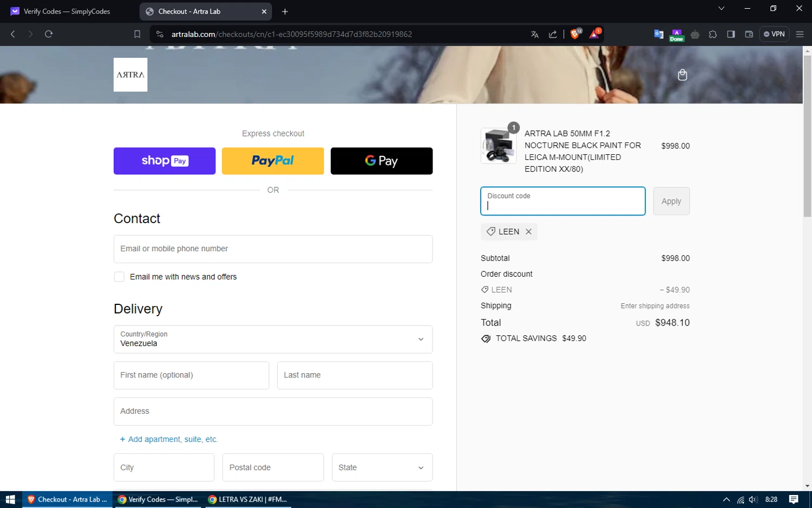Switch to LETRA VS ZAKI taskbar item
812x508 pixels.
click(x=248, y=499)
